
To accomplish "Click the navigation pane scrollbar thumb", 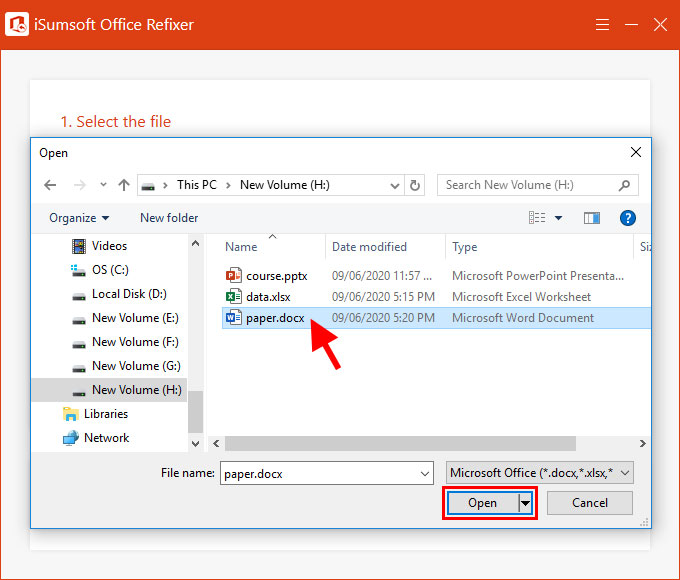I will [x=196, y=412].
